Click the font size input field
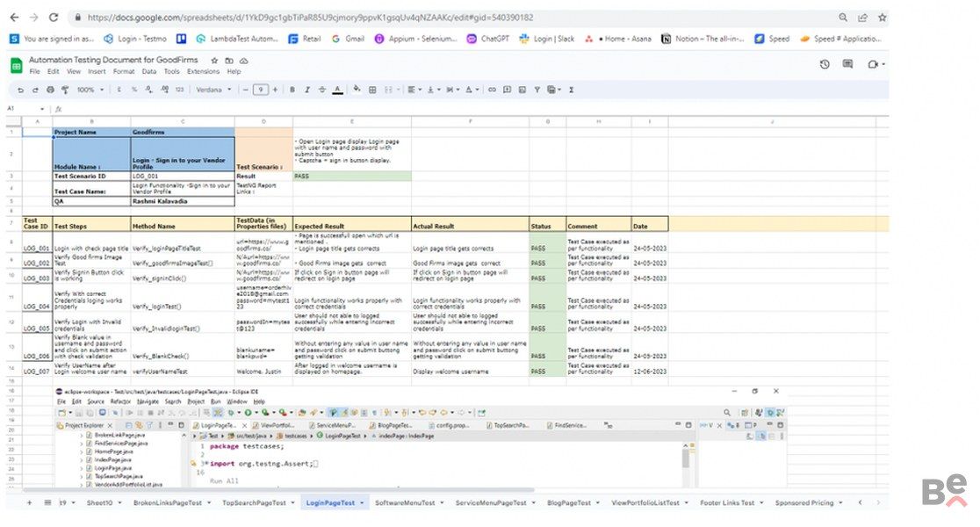 click(x=261, y=90)
